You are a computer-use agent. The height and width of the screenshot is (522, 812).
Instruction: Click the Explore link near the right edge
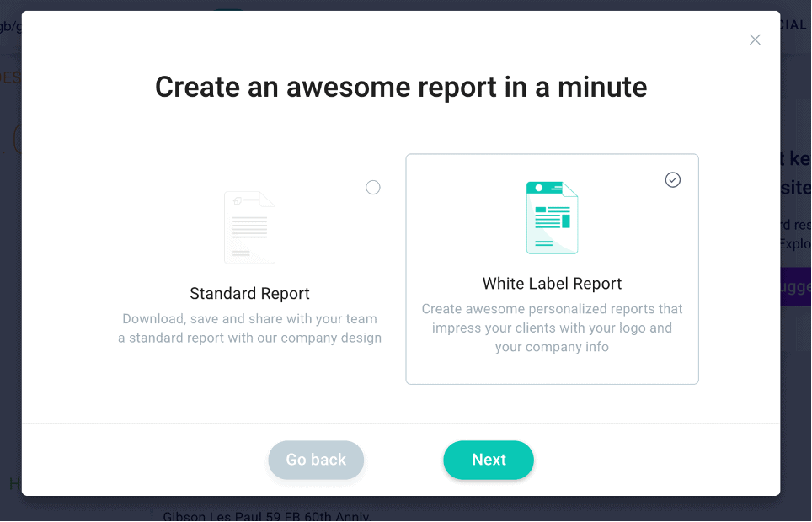tap(802, 244)
